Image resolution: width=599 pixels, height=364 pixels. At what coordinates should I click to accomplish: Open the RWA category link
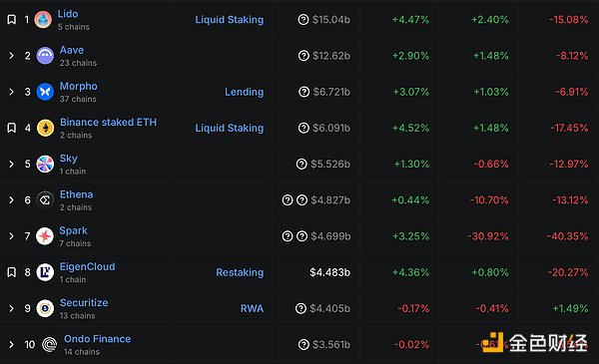pyautogui.click(x=252, y=308)
